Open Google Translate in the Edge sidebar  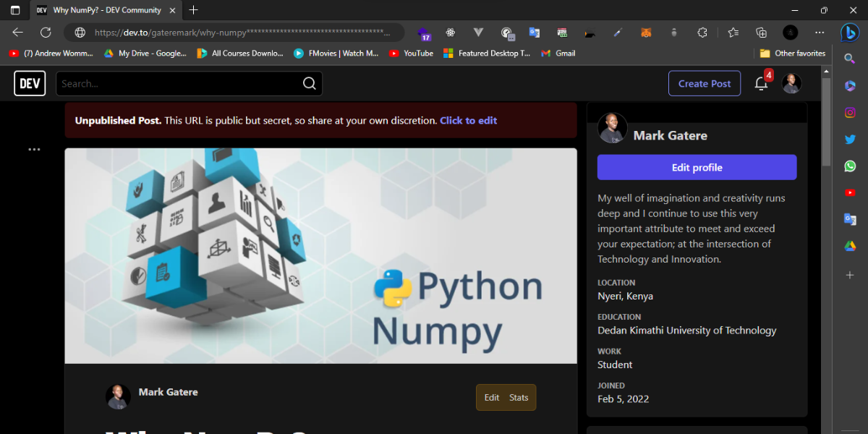coord(850,219)
